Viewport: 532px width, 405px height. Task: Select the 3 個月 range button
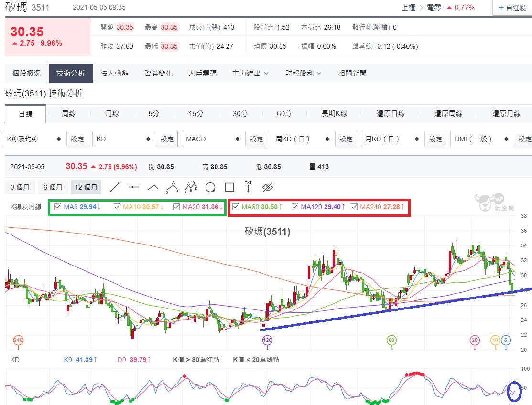coord(20,187)
